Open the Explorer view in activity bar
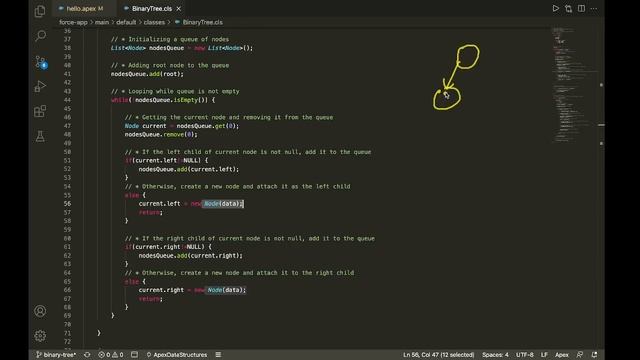640x360 pixels. point(40,11)
